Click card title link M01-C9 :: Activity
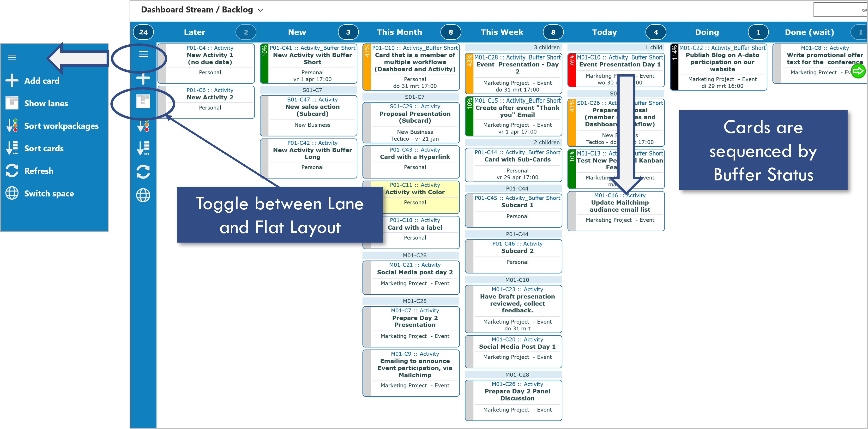868x429 pixels. pyautogui.click(x=415, y=354)
